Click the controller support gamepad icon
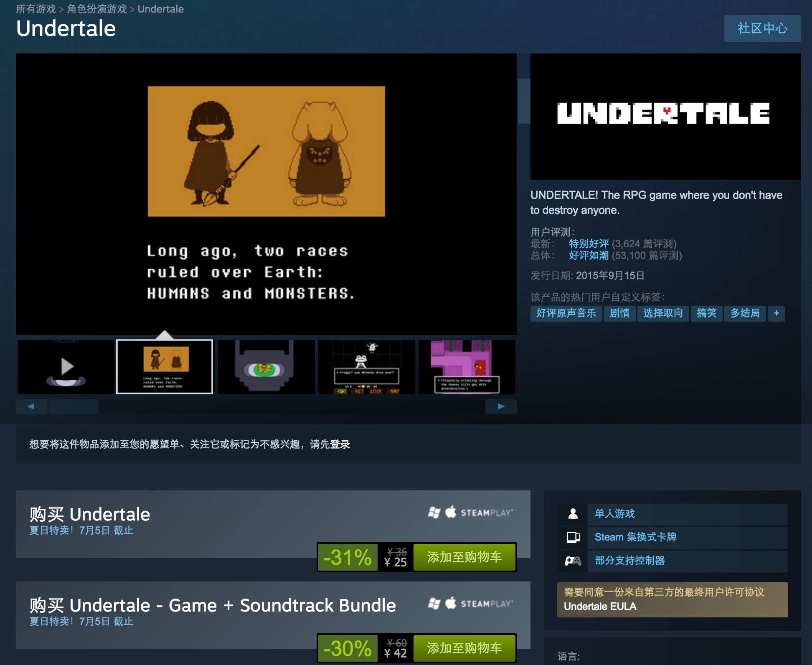Viewport: 812px width, 665px height. pos(573,561)
